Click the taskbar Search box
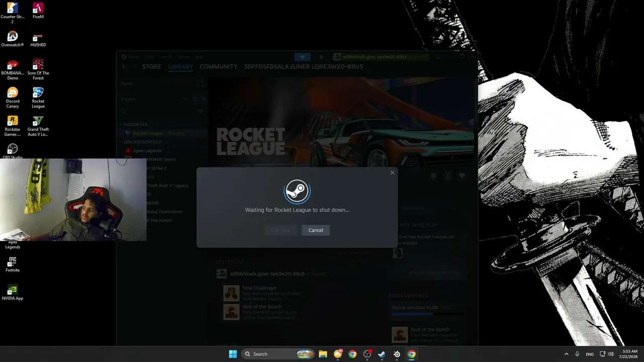The height and width of the screenshot is (362, 644). click(x=278, y=354)
